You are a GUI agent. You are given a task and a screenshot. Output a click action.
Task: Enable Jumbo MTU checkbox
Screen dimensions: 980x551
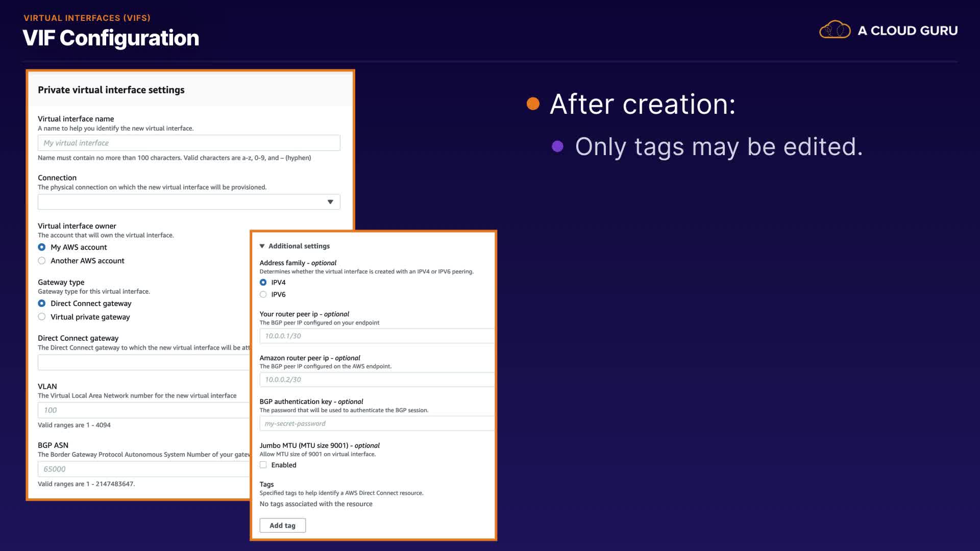(263, 465)
